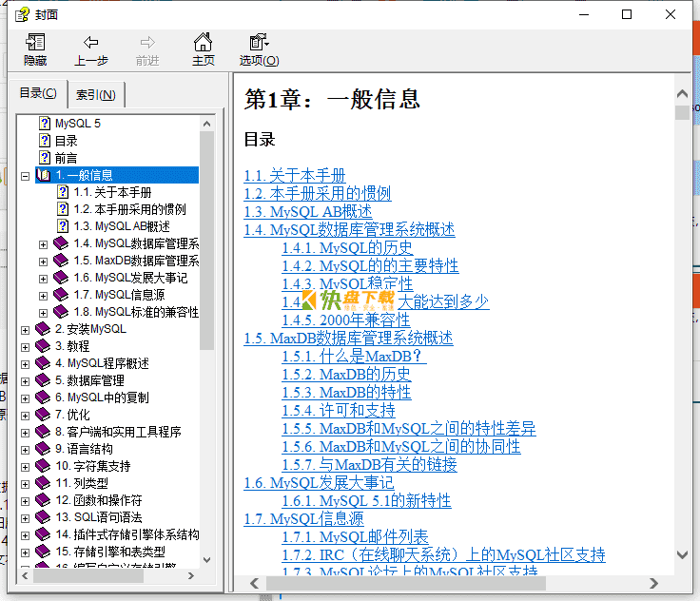Image resolution: width=700 pixels, height=601 pixels.
Task: Expand the 6. MySQL中的复制 chapter node
Action: pyautogui.click(x=25, y=398)
